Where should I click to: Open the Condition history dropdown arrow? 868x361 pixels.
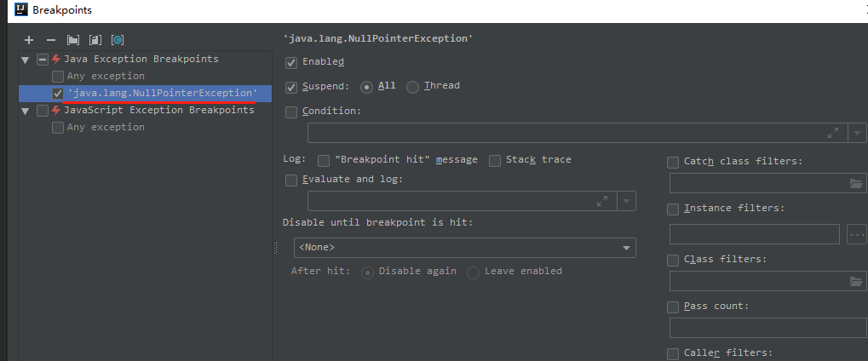pos(857,133)
